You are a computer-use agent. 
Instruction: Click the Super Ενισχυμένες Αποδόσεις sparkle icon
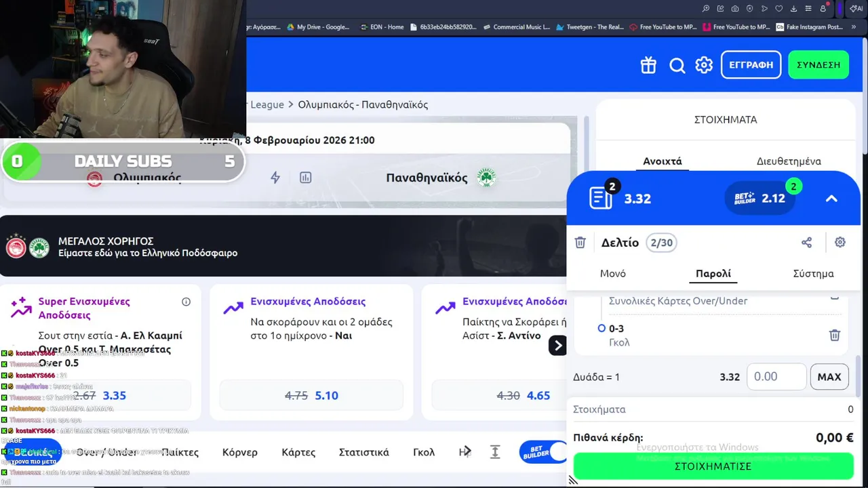(21, 307)
